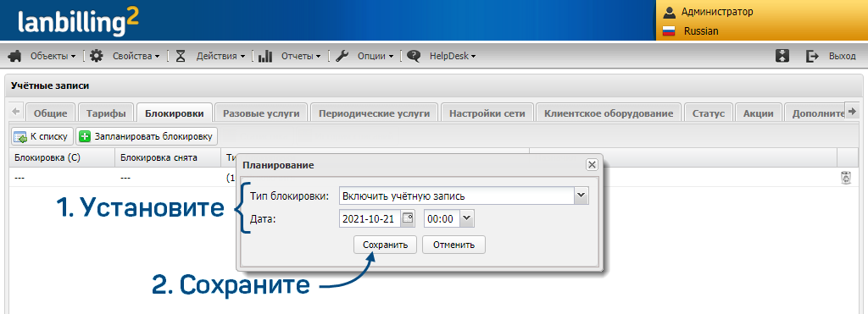Click the speech bubble HelpDesk icon

414,56
